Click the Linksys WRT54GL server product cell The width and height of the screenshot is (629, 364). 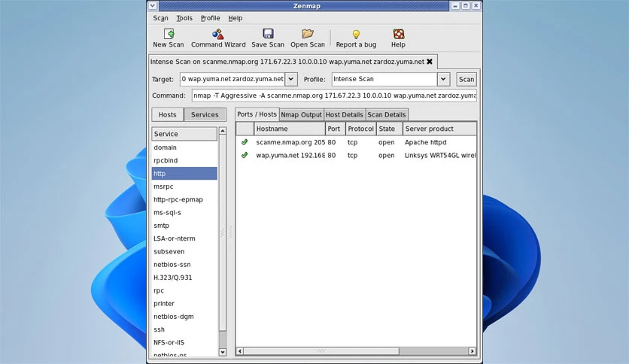440,155
